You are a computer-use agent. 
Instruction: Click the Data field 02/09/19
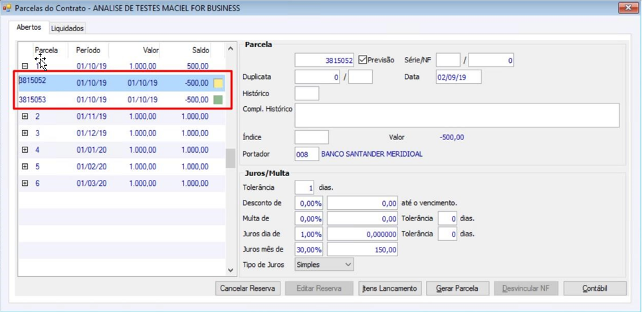459,76
